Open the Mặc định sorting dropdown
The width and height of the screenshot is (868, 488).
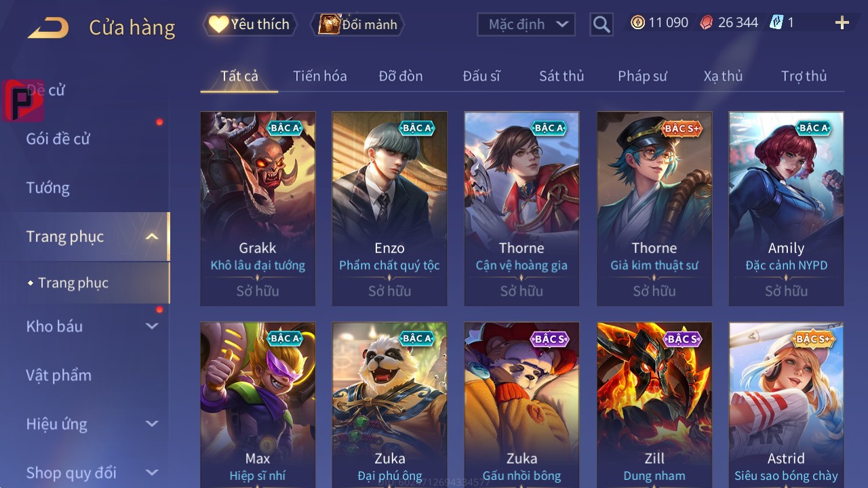[x=526, y=24]
